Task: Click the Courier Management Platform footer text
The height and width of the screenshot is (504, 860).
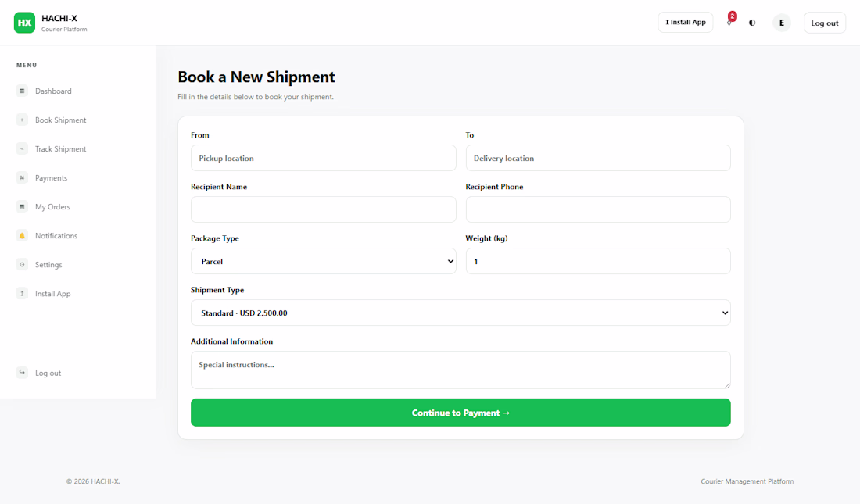Action: tap(747, 481)
